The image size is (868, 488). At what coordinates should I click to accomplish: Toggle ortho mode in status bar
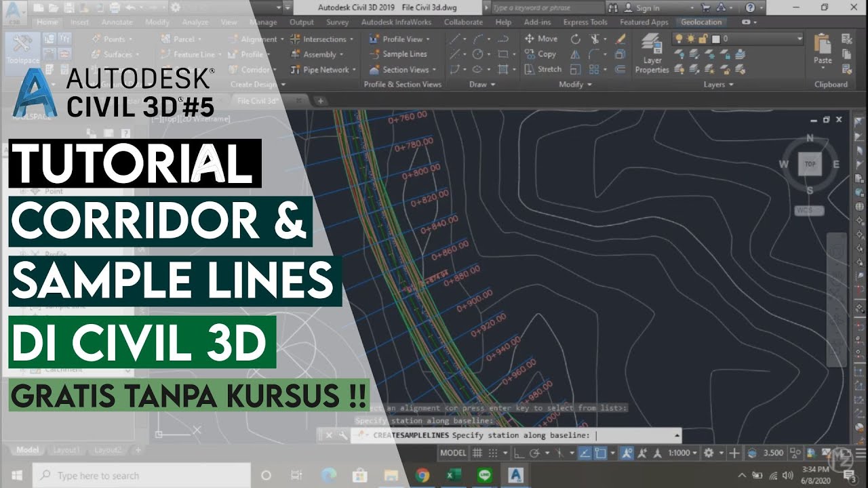519,453
